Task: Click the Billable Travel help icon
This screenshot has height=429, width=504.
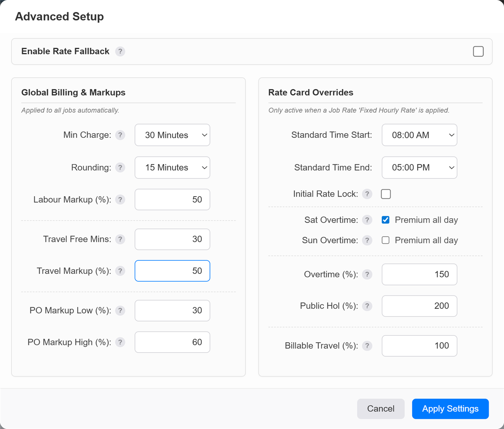Action: [x=367, y=346]
